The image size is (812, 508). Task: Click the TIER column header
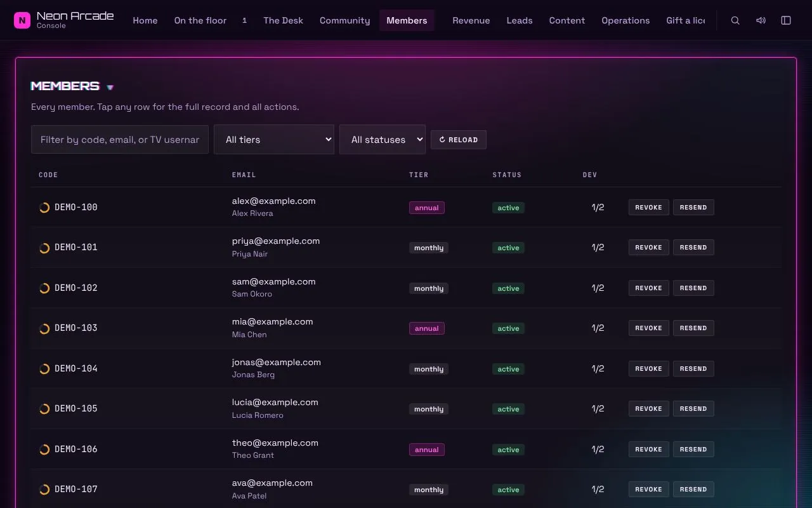[419, 175]
